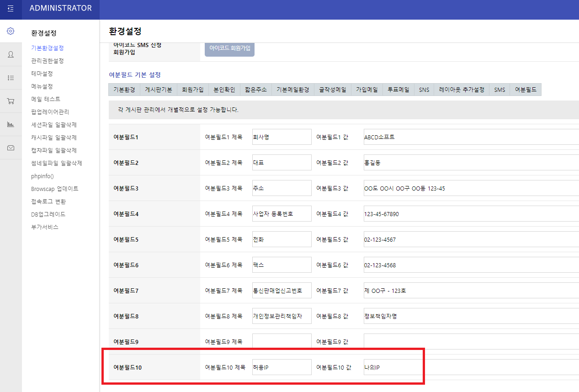Switch to the 회원가입 tab
Image resolution: width=579 pixels, height=392 pixels.
192,90
